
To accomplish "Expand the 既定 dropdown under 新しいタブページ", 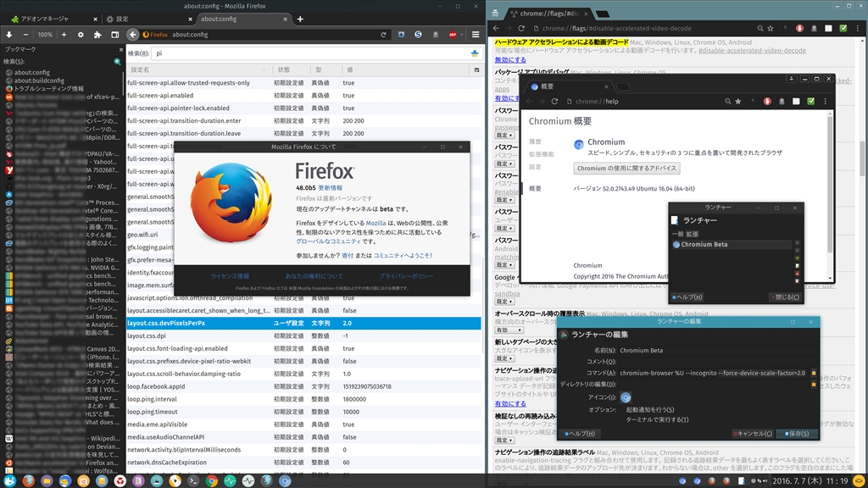I will [505, 359].
